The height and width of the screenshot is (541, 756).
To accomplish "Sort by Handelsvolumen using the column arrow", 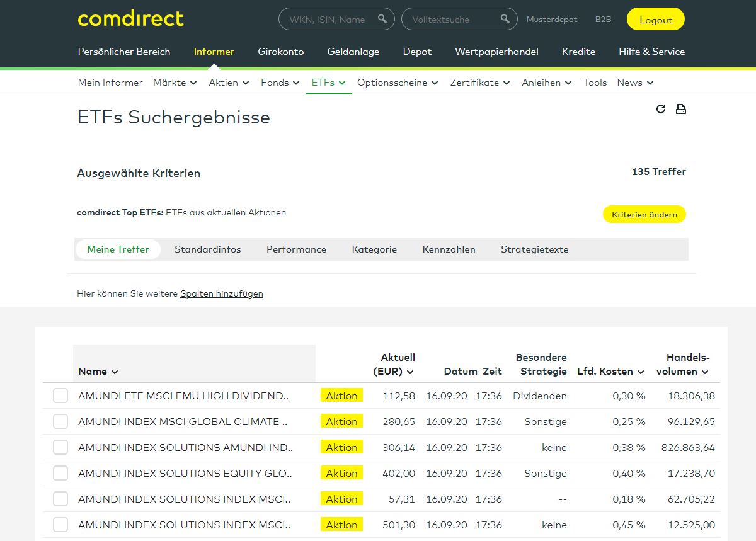I will tap(705, 372).
